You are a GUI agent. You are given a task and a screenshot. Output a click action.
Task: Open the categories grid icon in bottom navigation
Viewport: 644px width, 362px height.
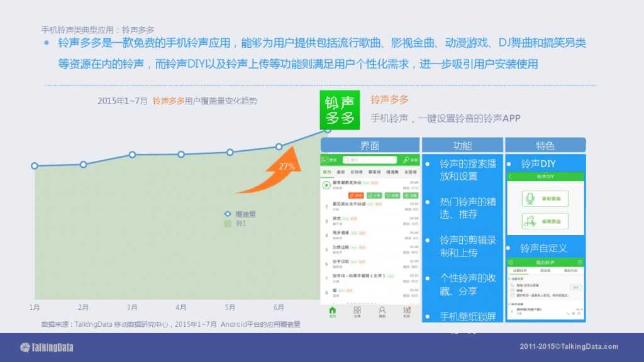pyautogui.click(x=357, y=310)
